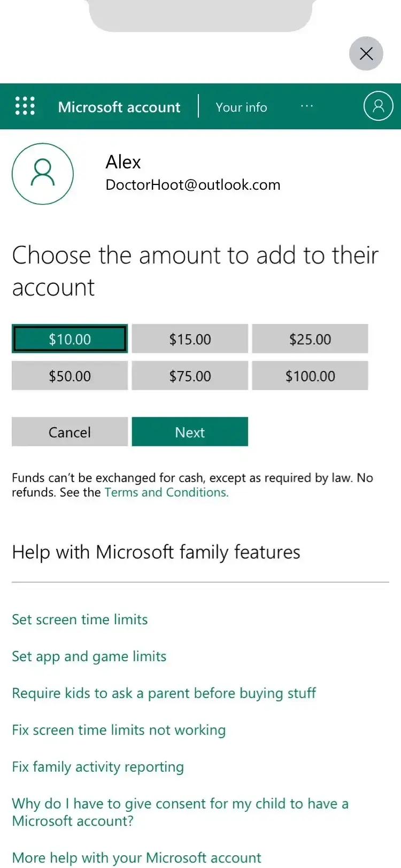This screenshot has width=401, height=868.
Task: Open the Microsoft apps grid launcher
Action: tap(25, 106)
